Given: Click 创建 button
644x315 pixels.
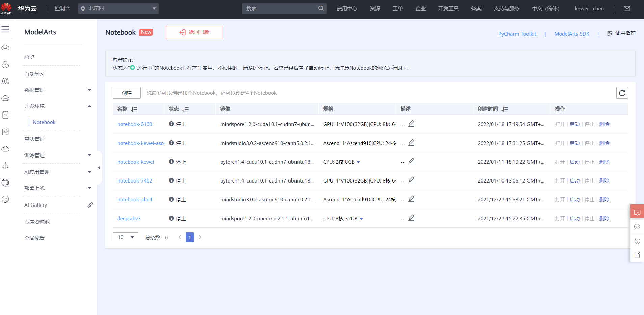Looking at the screenshot, I should click(127, 93).
